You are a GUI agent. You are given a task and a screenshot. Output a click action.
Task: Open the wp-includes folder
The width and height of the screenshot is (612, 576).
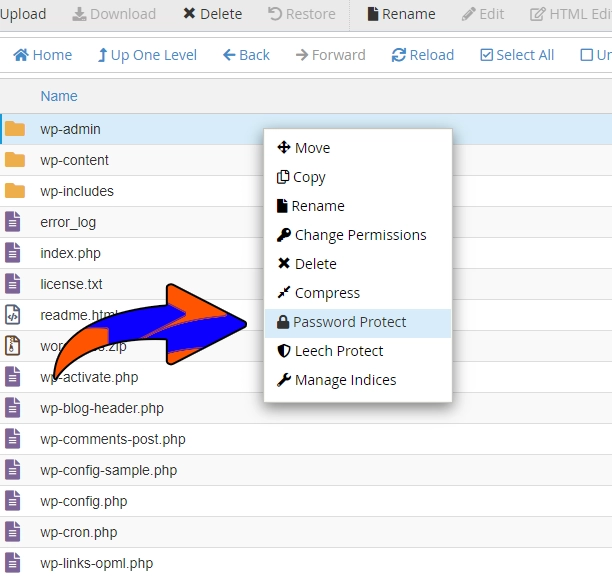[x=77, y=191]
